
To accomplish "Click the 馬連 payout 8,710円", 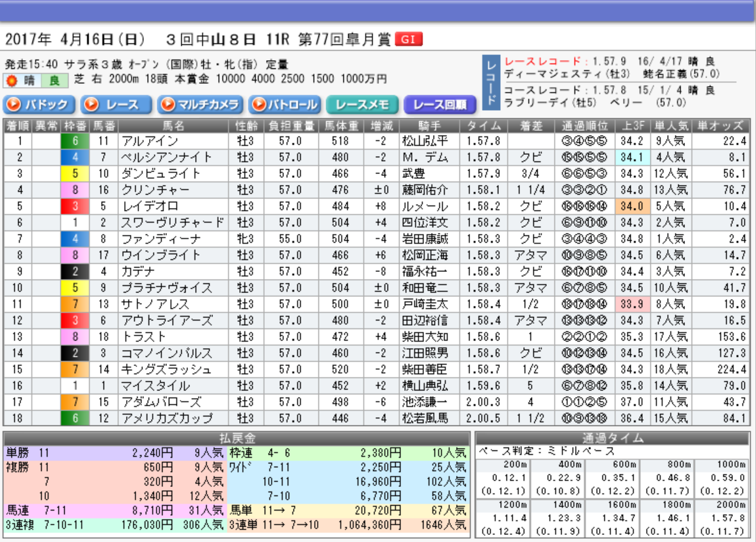I will tap(152, 511).
